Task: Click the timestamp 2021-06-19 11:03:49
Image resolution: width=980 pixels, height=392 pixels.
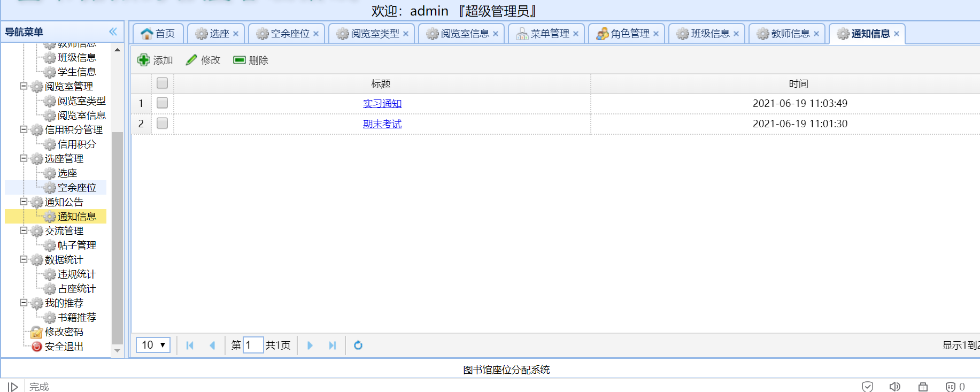Action: click(x=800, y=103)
